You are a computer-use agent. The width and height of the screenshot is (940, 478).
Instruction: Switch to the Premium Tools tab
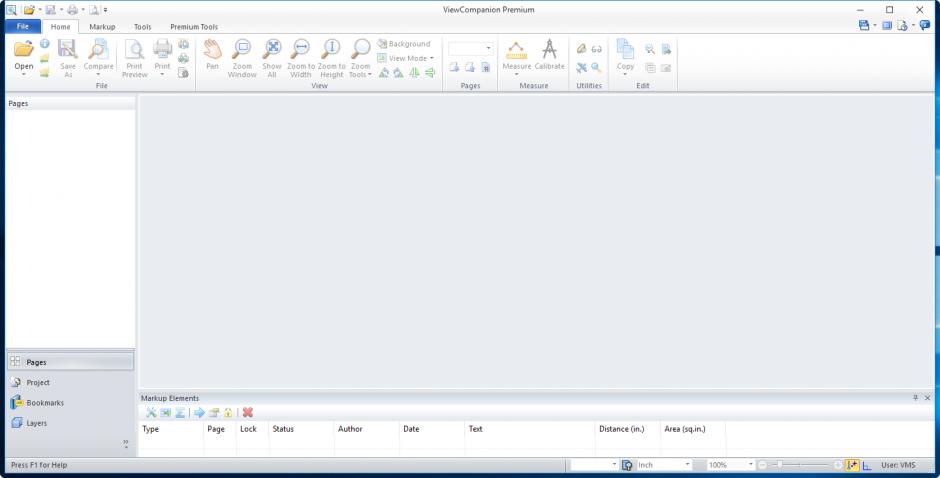click(x=194, y=27)
